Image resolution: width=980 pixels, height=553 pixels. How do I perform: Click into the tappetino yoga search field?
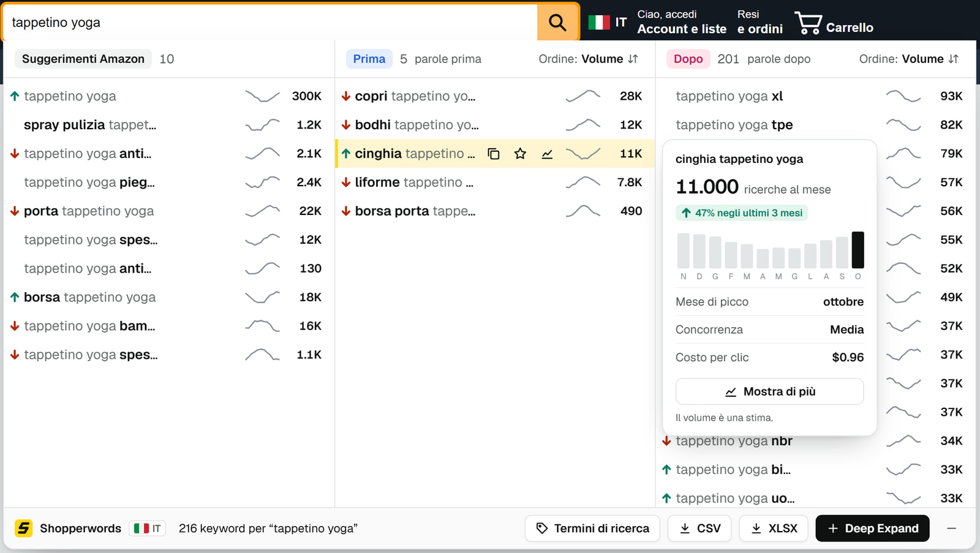coord(269,23)
